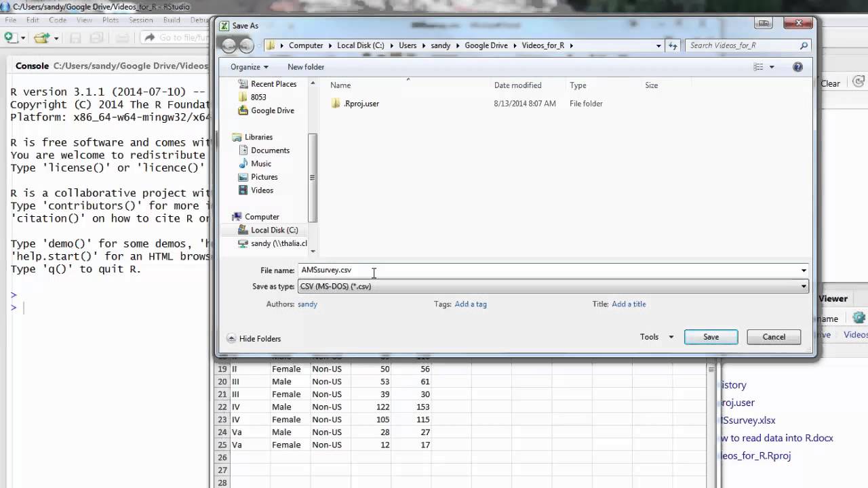
Task: Open RStudio open file dropdown arrow
Action: 56,39
